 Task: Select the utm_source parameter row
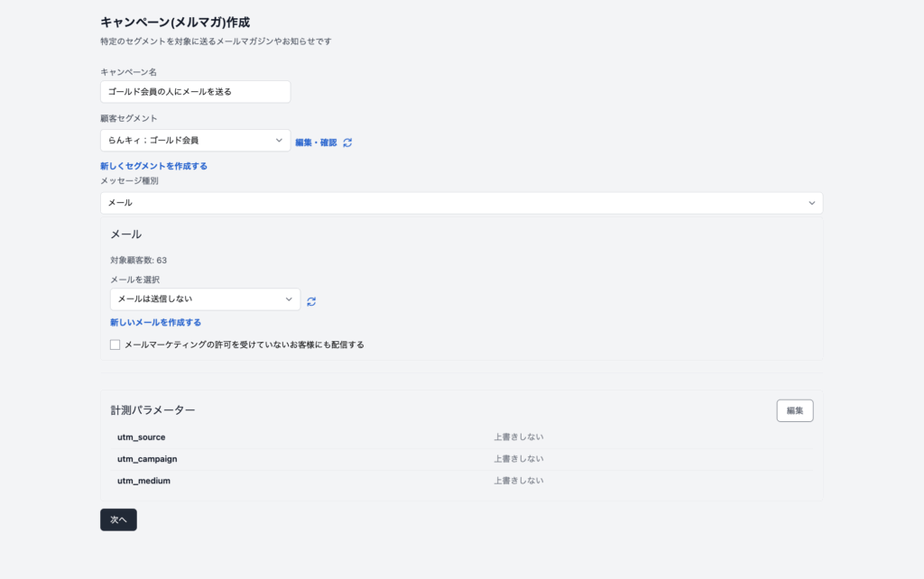(x=461, y=437)
